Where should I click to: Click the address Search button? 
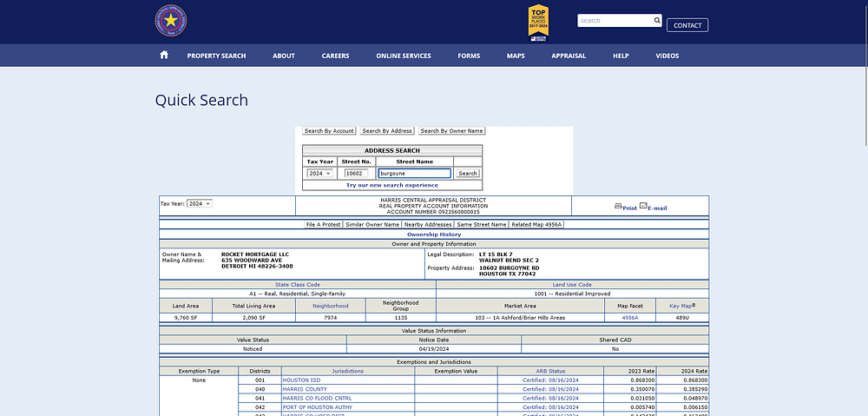coord(468,174)
